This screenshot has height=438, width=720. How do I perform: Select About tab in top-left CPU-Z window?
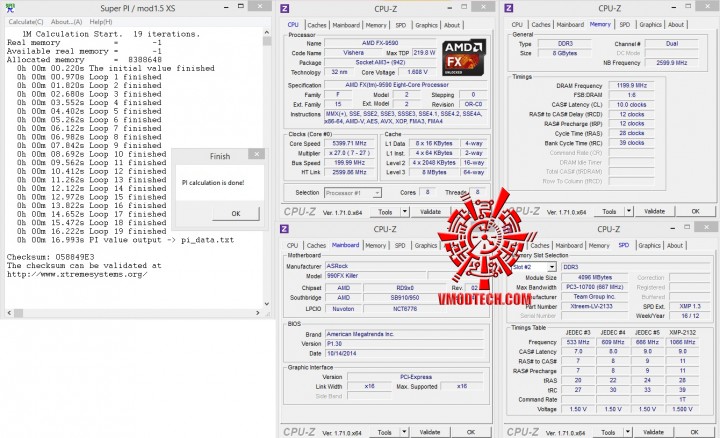coord(452,25)
